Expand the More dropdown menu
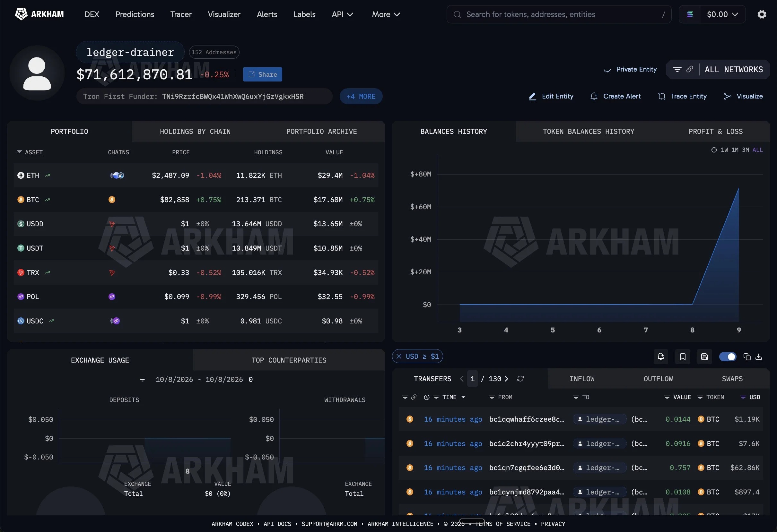The height and width of the screenshot is (532, 777). coord(386,14)
